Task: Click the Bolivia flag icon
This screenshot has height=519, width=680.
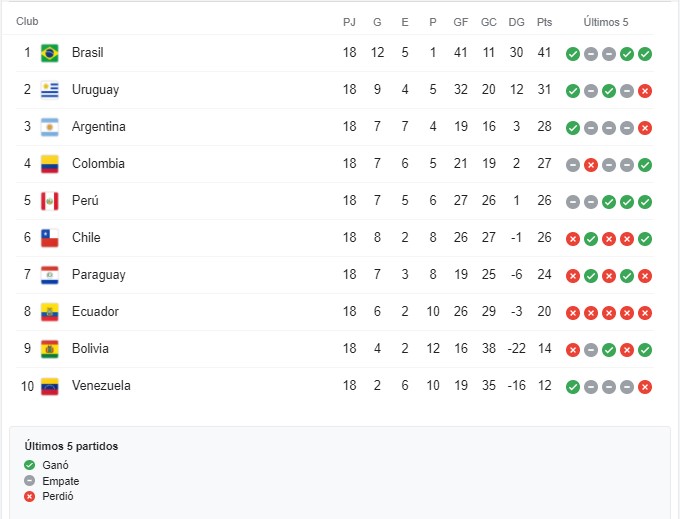Action: 50,349
